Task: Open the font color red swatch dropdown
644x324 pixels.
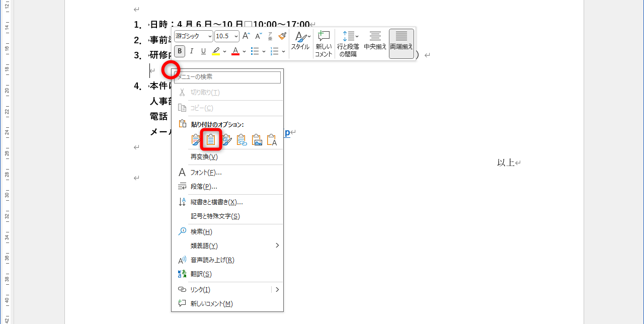Action: [244, 51]
